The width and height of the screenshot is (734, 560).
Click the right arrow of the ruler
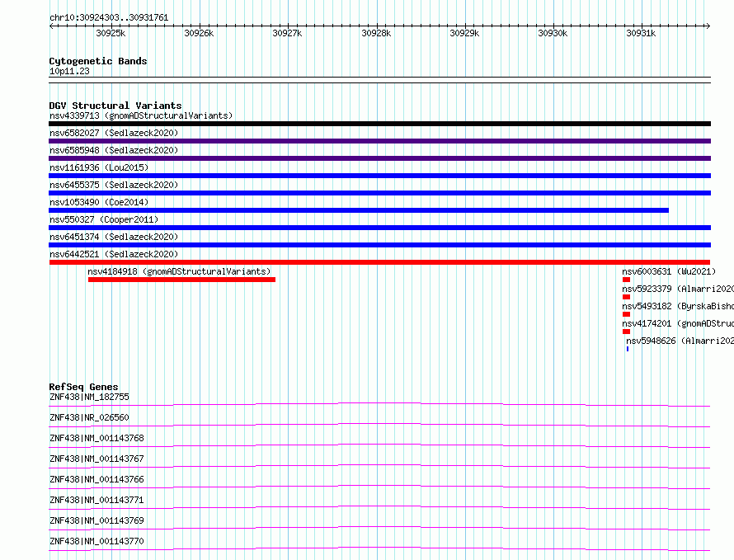click(708, 26)
